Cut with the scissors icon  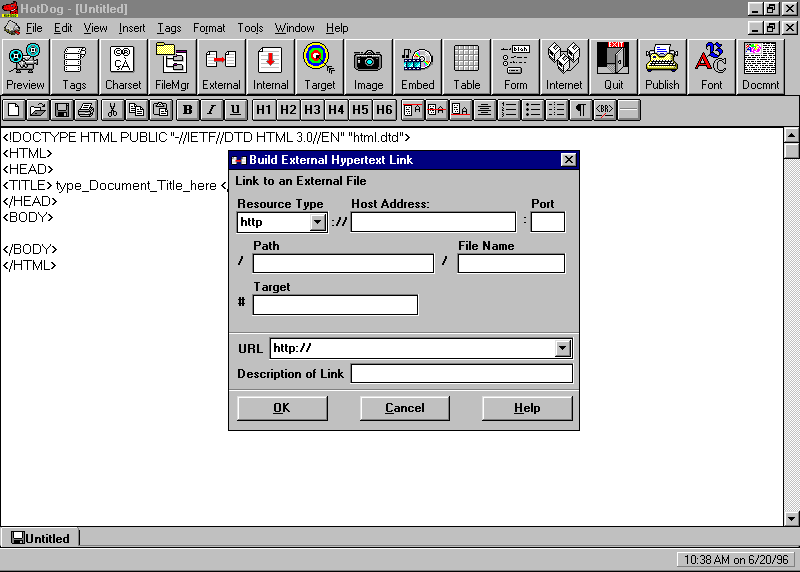pos(112,110)
